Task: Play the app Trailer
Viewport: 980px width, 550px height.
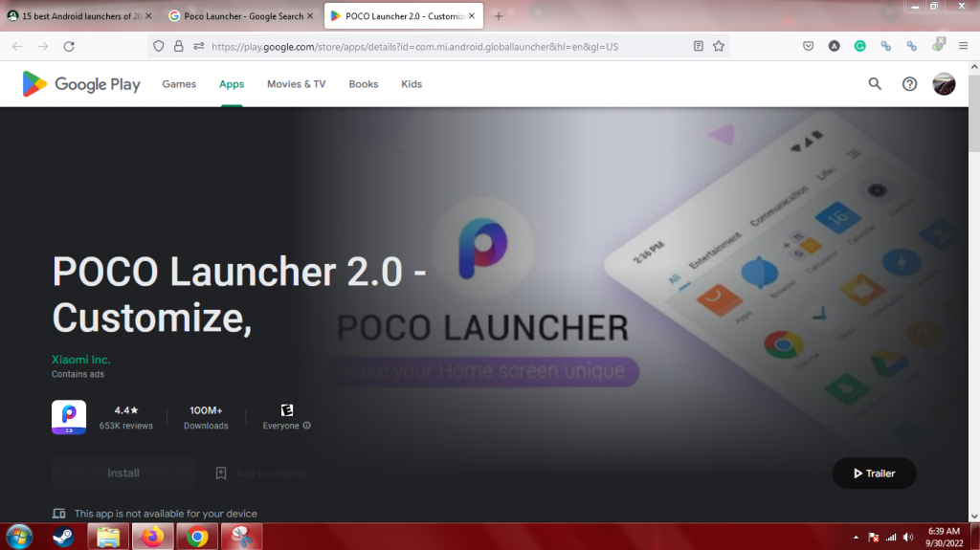Action: (x=874, y=473)
